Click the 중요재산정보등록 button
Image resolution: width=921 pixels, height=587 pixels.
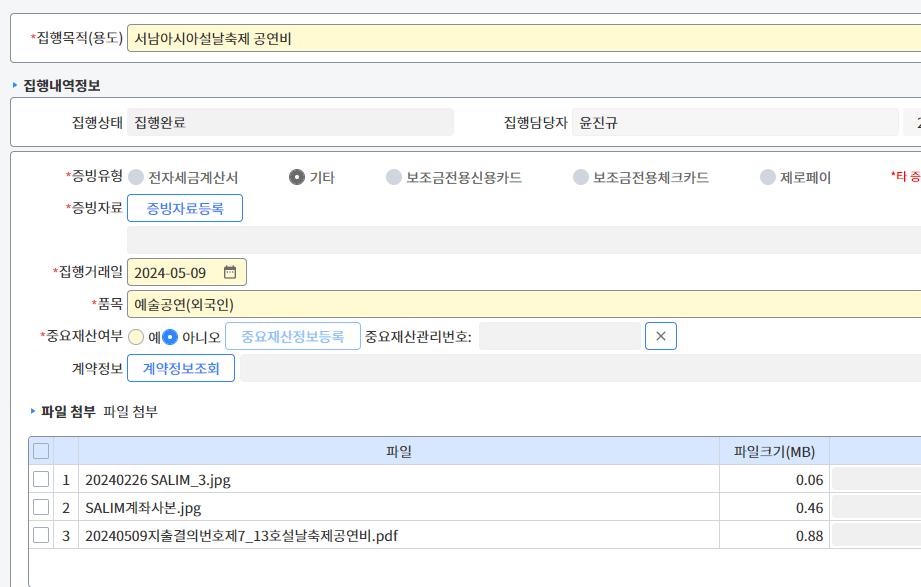pyautogui.click(x=293, y=336)
